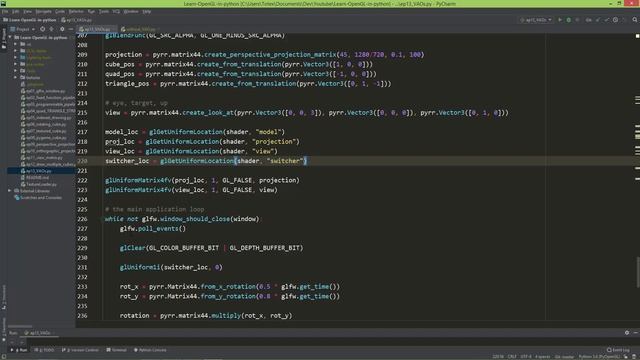Screen dimensions: 640x360
Task: Click the Git master branch indicator
Action: (x=564, y=357)
